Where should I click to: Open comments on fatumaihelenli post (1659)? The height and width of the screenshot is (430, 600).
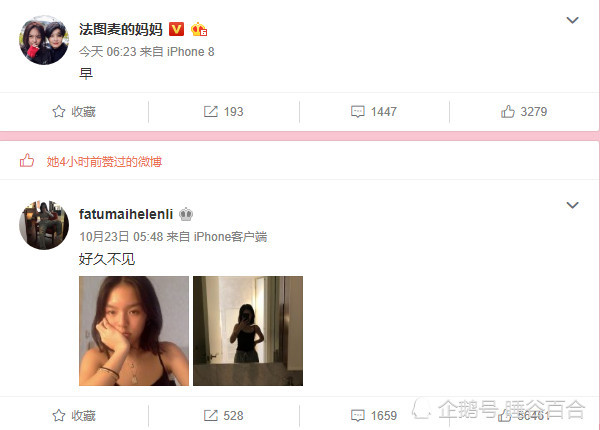pyautogui.click(x=374, y=415)
